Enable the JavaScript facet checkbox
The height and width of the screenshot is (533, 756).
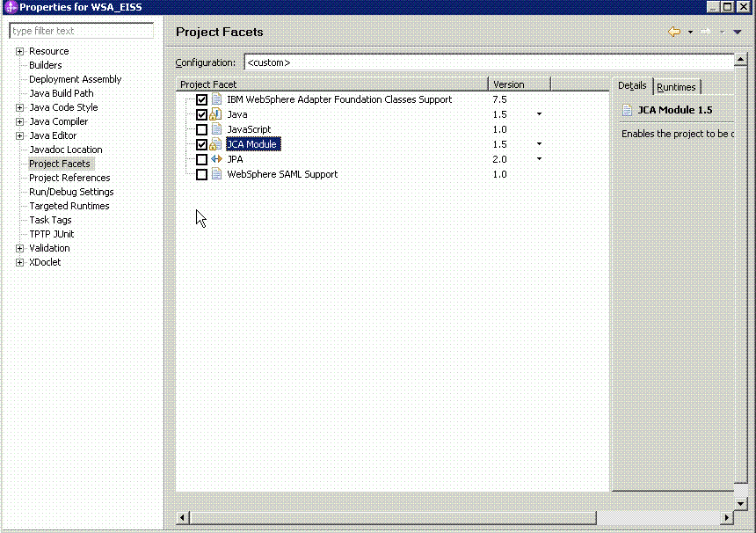(x=201, y=130)
